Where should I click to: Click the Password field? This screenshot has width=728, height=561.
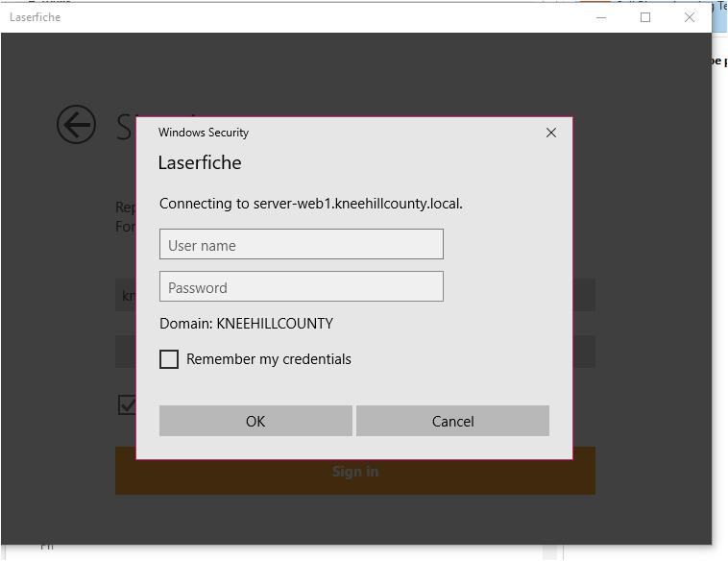pyautogui.click(x=302, y=286)
